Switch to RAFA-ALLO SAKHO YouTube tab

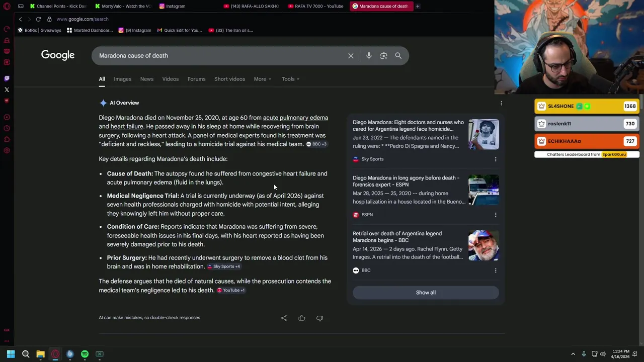251,6
